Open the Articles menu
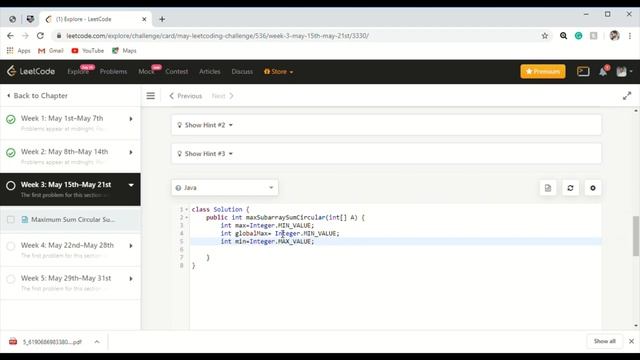 click(x=210, y=71)
